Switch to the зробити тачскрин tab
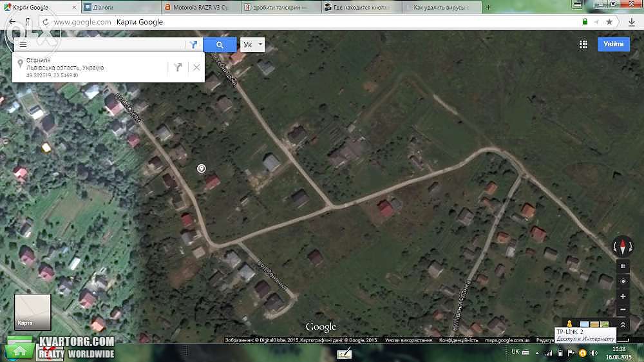 (281, 7)
